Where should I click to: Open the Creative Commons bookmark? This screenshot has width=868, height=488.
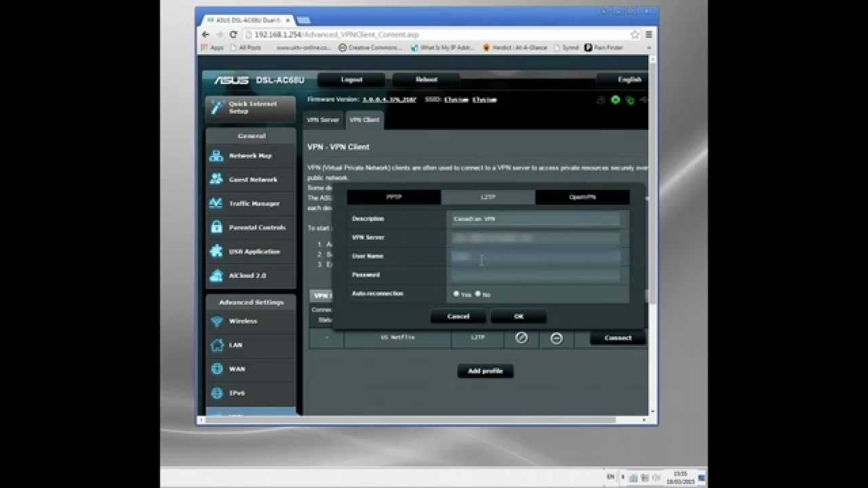coord(369,47)
